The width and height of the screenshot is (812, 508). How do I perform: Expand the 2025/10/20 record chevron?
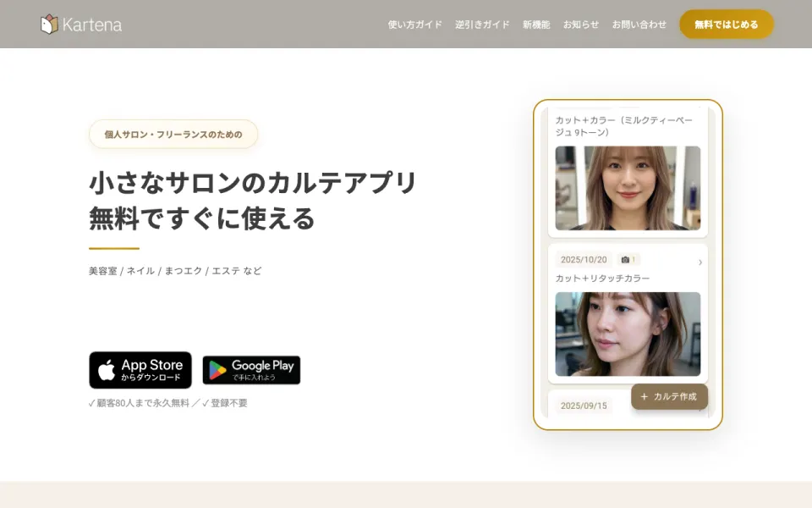tap(700, 262)
